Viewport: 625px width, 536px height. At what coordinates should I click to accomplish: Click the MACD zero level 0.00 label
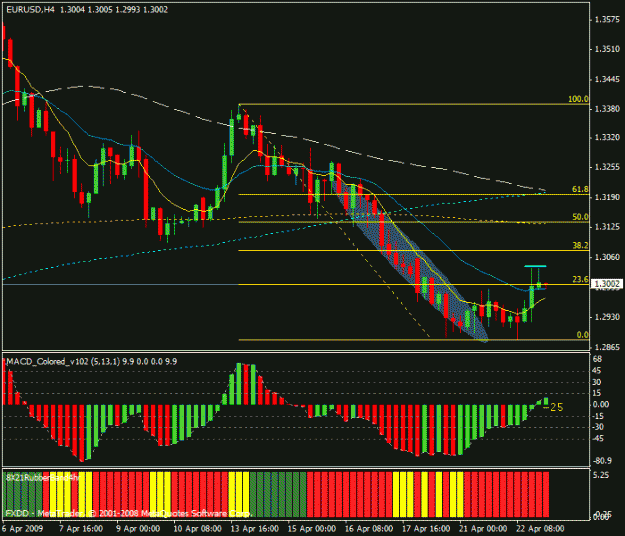click(x=601, y=404)
